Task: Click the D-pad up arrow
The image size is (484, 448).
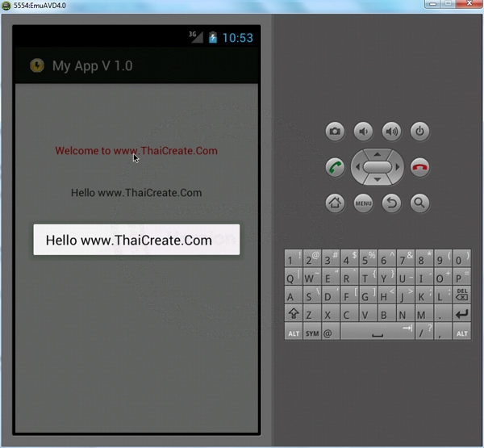Action: tap(378, 154)
